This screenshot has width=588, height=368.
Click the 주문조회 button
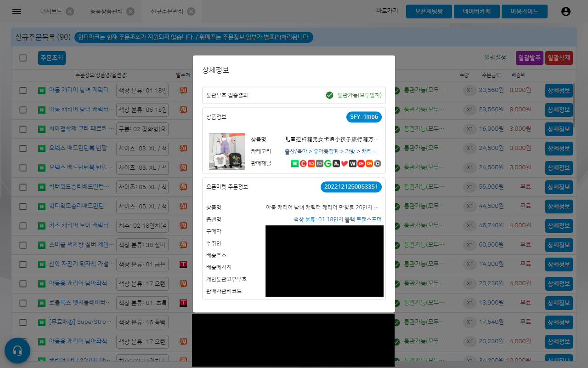click(x=51, y=58)
